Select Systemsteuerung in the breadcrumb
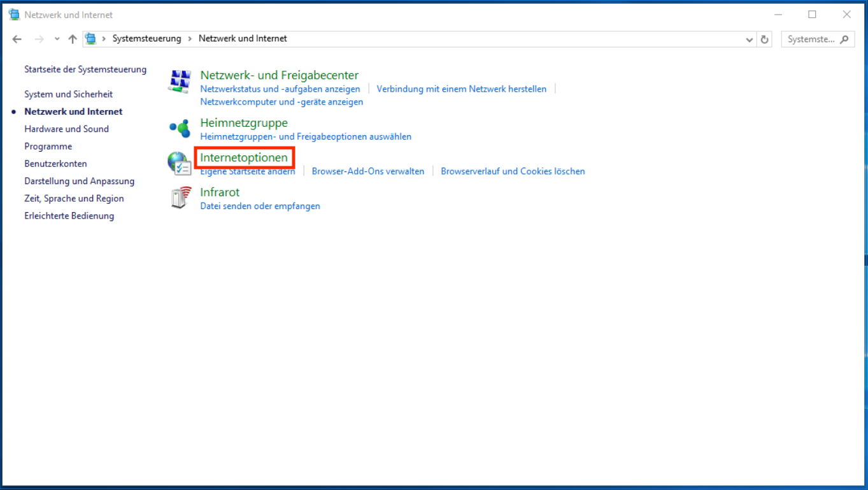This screenshot has width=868, height=490. [x=147, y=39]
